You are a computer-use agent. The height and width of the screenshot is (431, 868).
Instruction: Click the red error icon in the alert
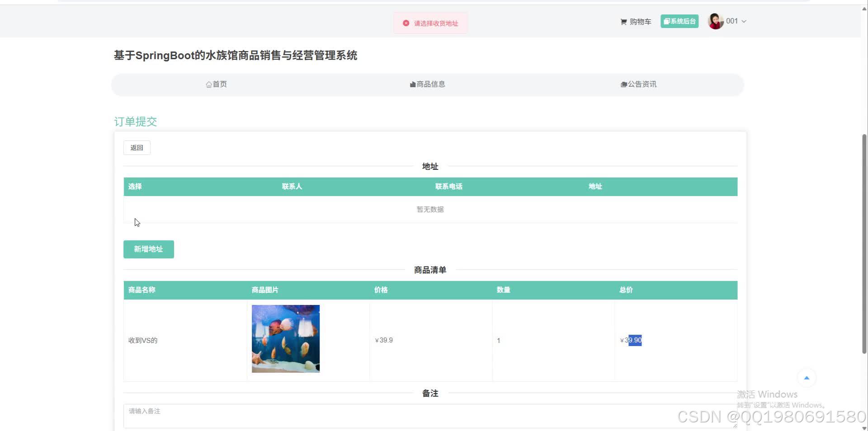tap(406, 23)
